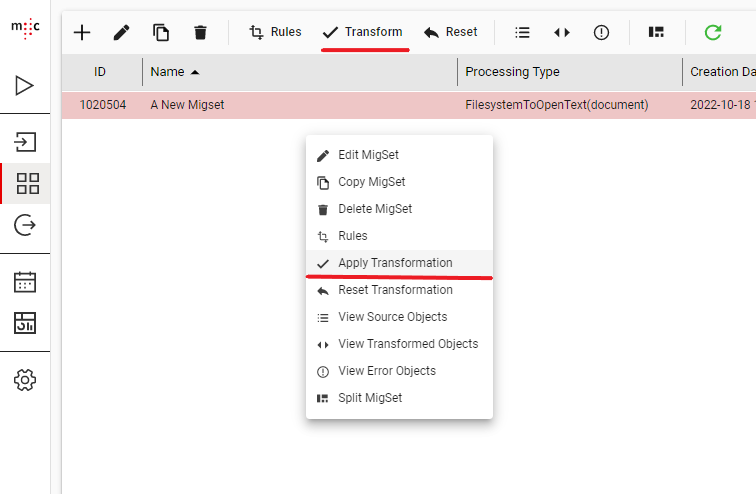
Task: Click the trash delete icon in toolbar
Action: click(200, 32)
